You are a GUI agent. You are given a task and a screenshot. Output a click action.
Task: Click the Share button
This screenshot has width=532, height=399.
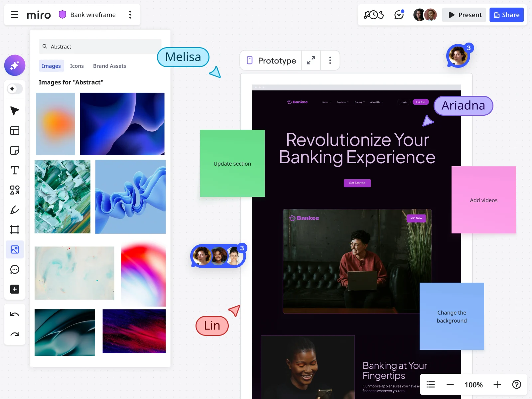[x=506, y=15]
